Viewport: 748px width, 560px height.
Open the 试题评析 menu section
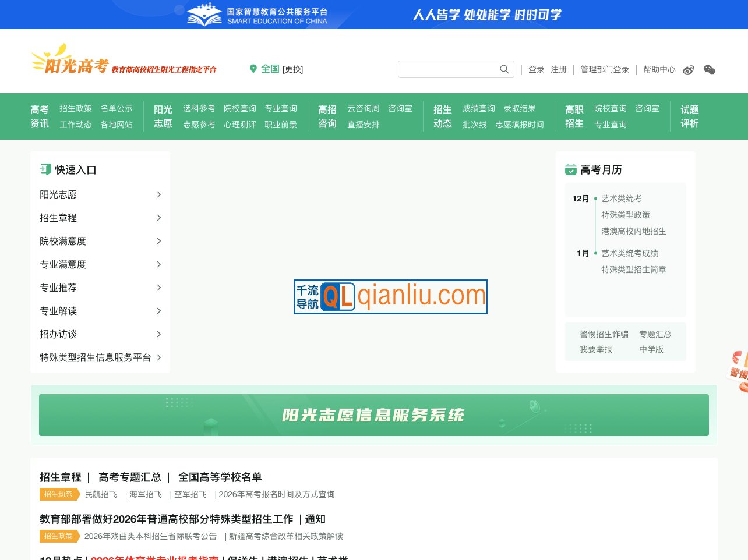pyautogui.click(x=689, y=116)
